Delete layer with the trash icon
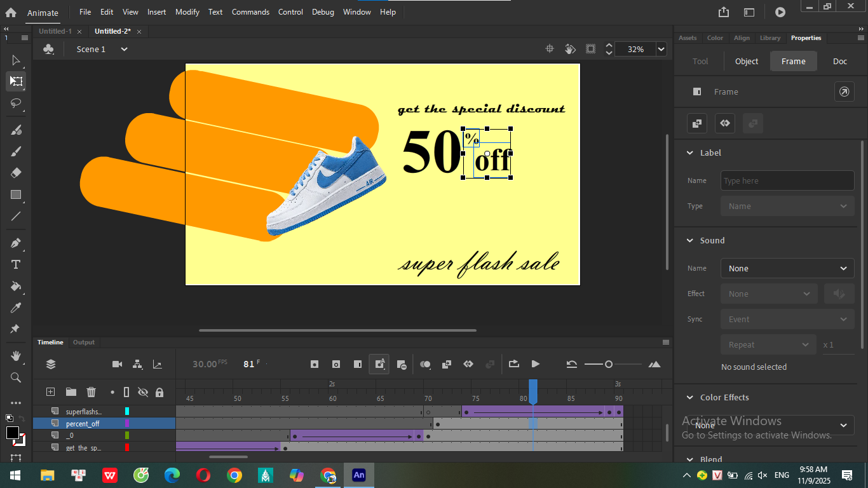Screen dimensions: 868x488 (91, 392)
